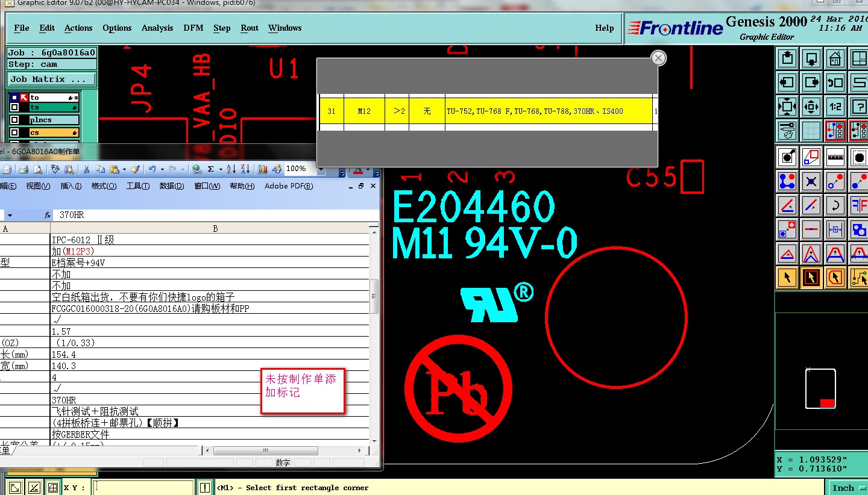Click the X Y coordinate input field
This screenshot has width=868, height=495.
click(144, 487)
